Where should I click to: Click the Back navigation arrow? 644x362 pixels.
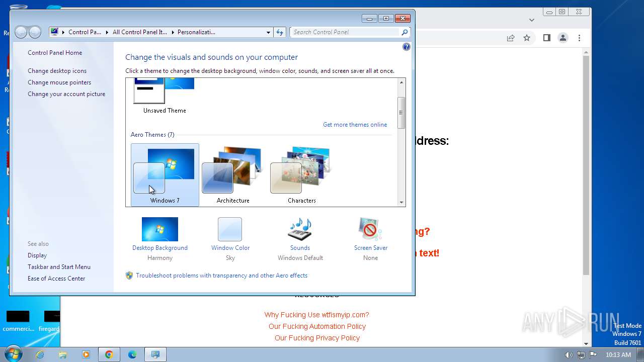(x=21, y=32)
